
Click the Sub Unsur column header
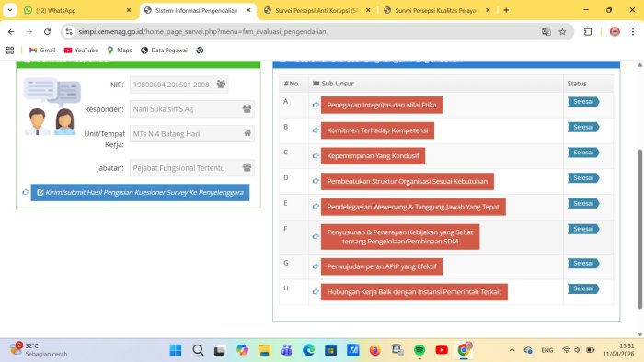pos(333,84)
